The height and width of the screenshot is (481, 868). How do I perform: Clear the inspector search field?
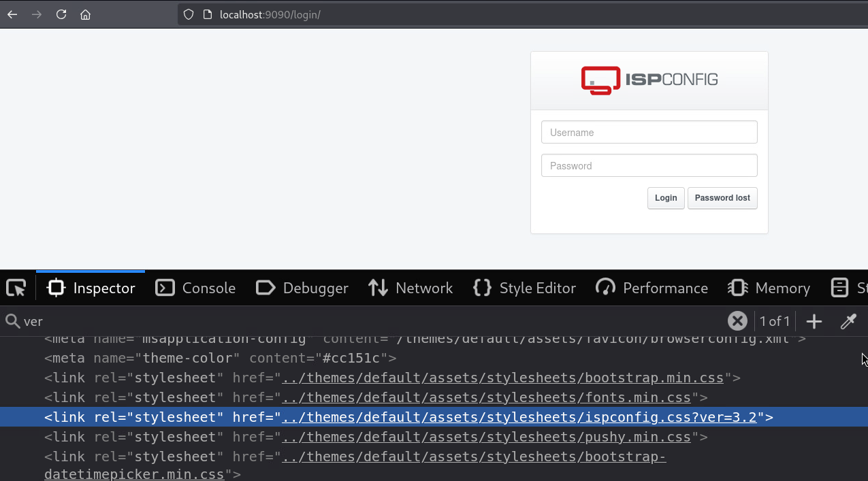[x=737, y=321]
